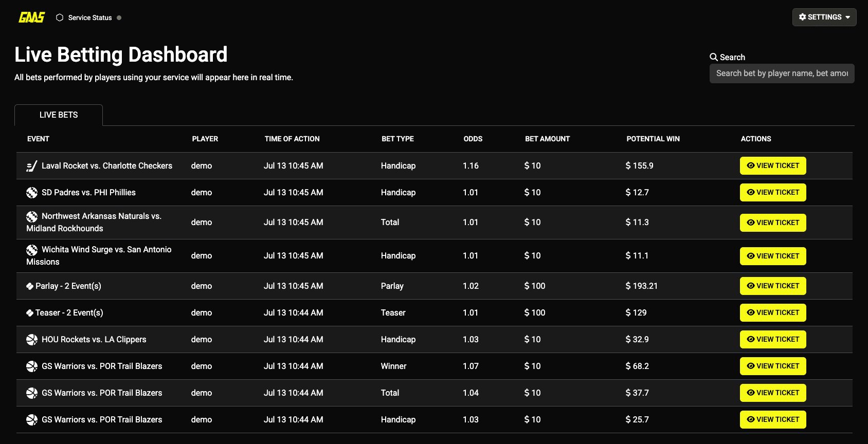Focus the search bet input field
The height and width of the screenshot is (444, 868).
tap(782, 73)
